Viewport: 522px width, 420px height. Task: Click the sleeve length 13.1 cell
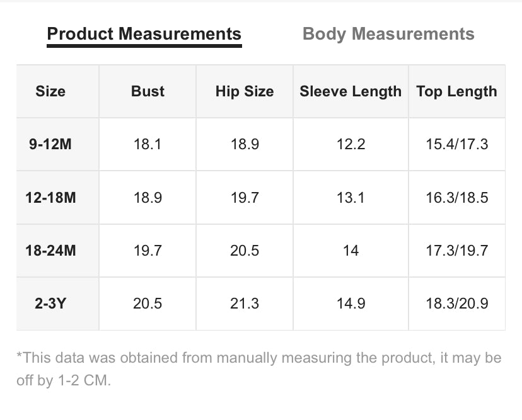pyautogui.click(x=351, y=198)
